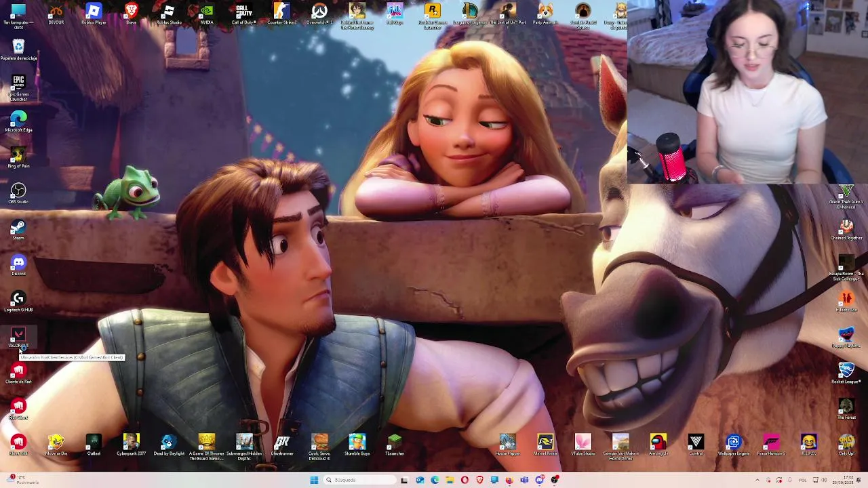Open the League of Legends shortcut
This screenshot has height=488, width=868.
coord(469,14)
